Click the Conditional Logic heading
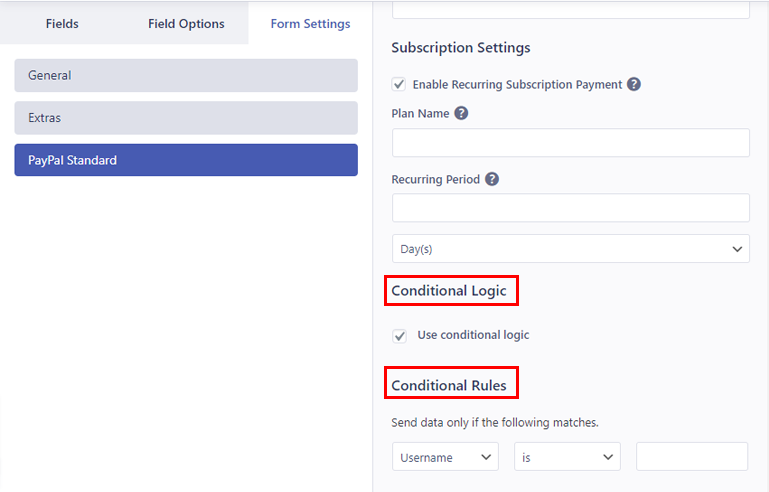 point(451,292)
